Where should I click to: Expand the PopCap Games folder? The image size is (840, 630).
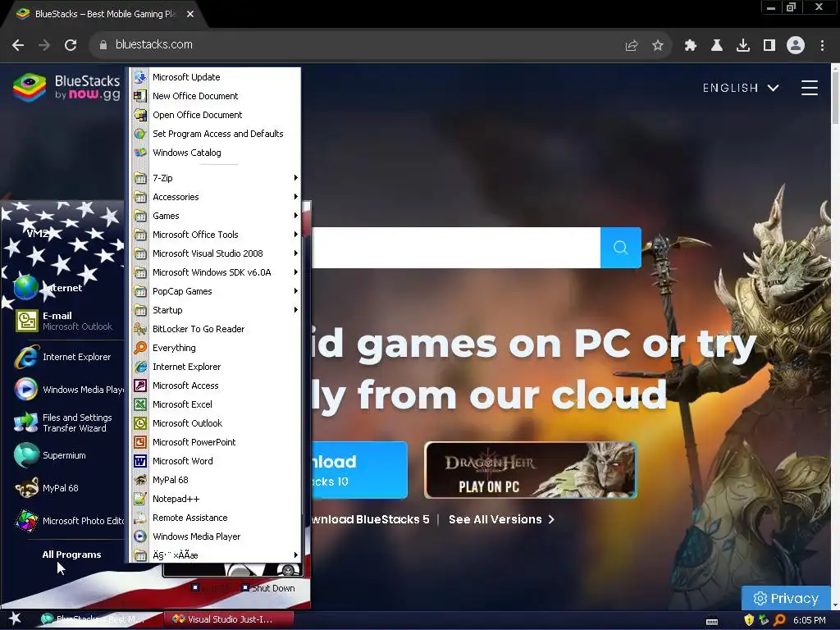tap(216, 291)
